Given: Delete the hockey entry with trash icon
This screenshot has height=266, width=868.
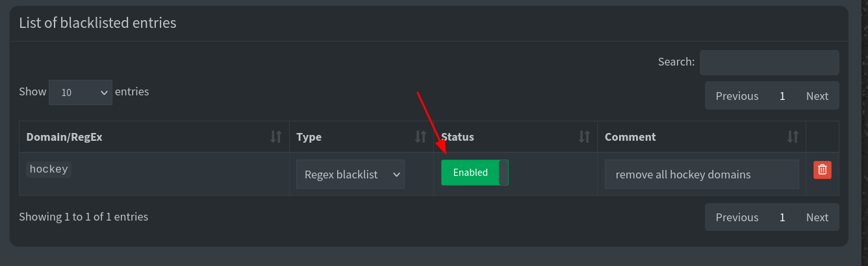Looking at the screenshot, I should pos(822,170).
